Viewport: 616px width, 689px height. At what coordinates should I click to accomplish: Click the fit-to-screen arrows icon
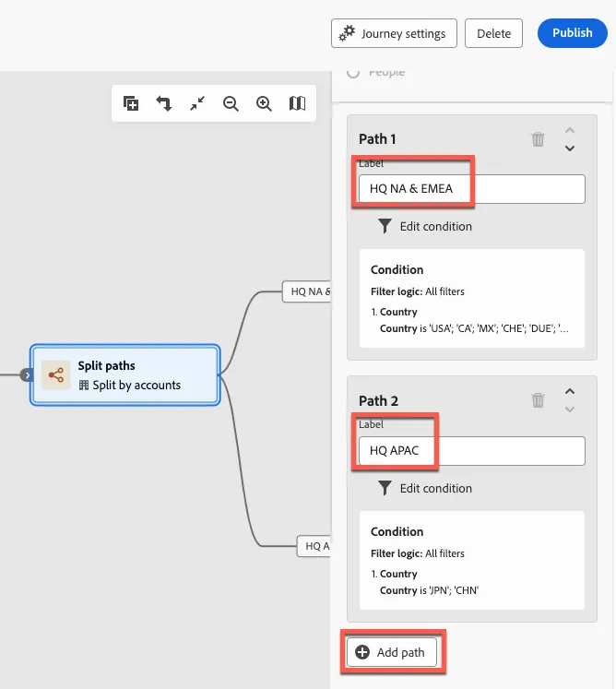tap(197, 103)
